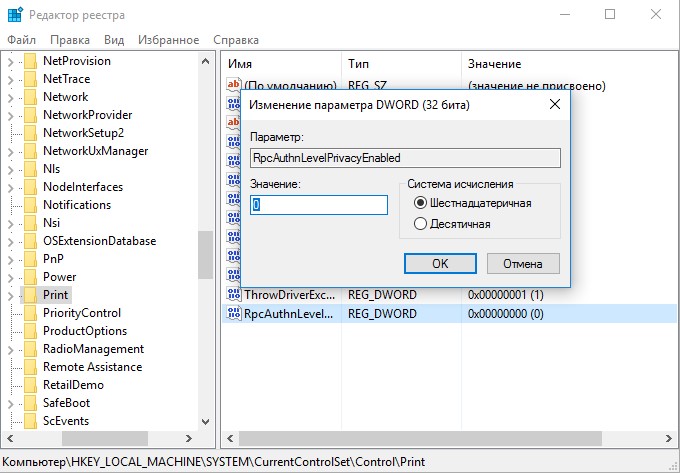The image size is (680, 473).
Task: Click the values pane horizontal scrollbar thumb
Action: tap(420, 439)
